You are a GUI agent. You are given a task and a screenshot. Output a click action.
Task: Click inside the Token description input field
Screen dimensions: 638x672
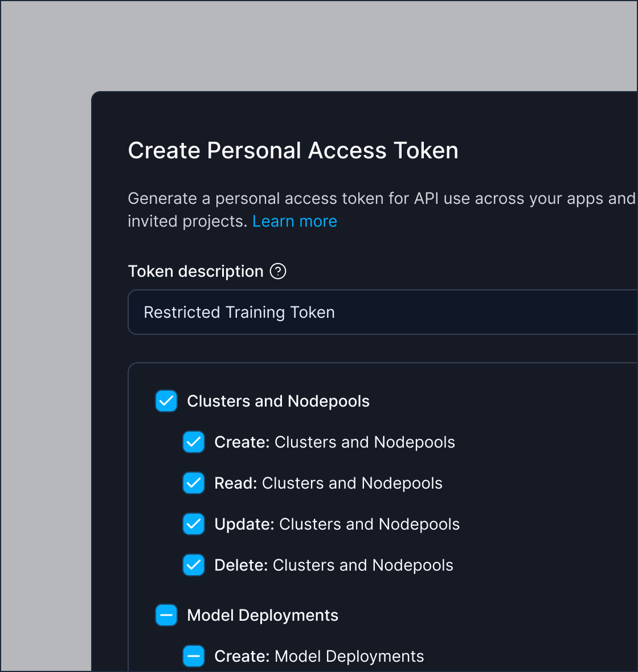click(342, 312)
